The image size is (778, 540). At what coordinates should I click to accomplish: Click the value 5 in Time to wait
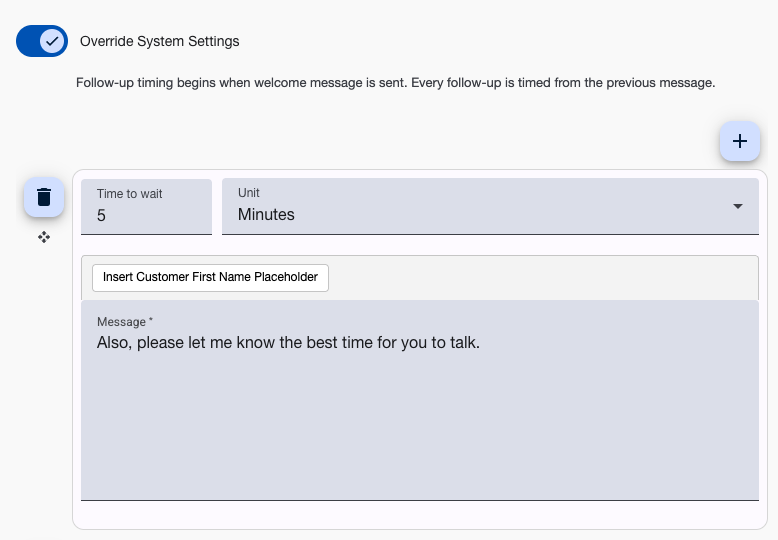point(102,214)
